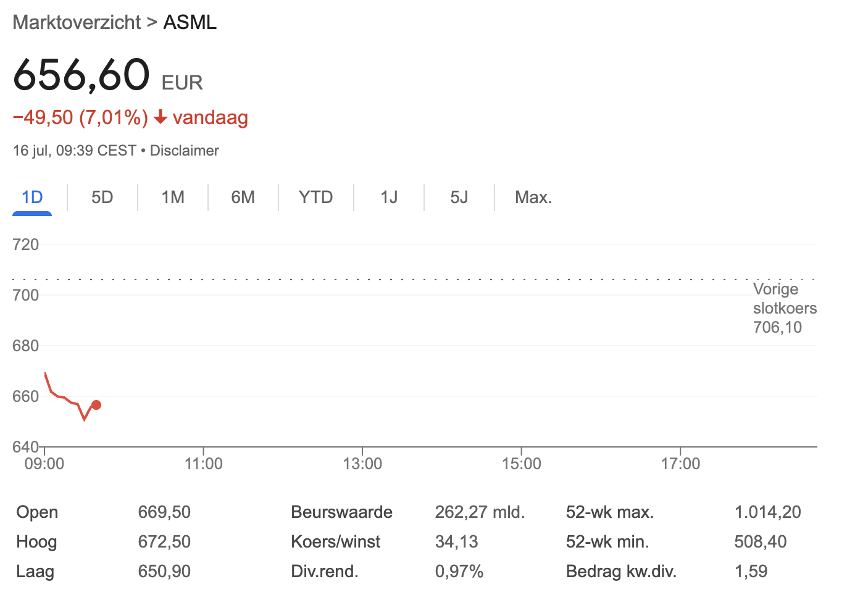Image resolution: width=868 pixels, height=600 pixels.
Task: Select the 1D time range tab
Action: 32,198
